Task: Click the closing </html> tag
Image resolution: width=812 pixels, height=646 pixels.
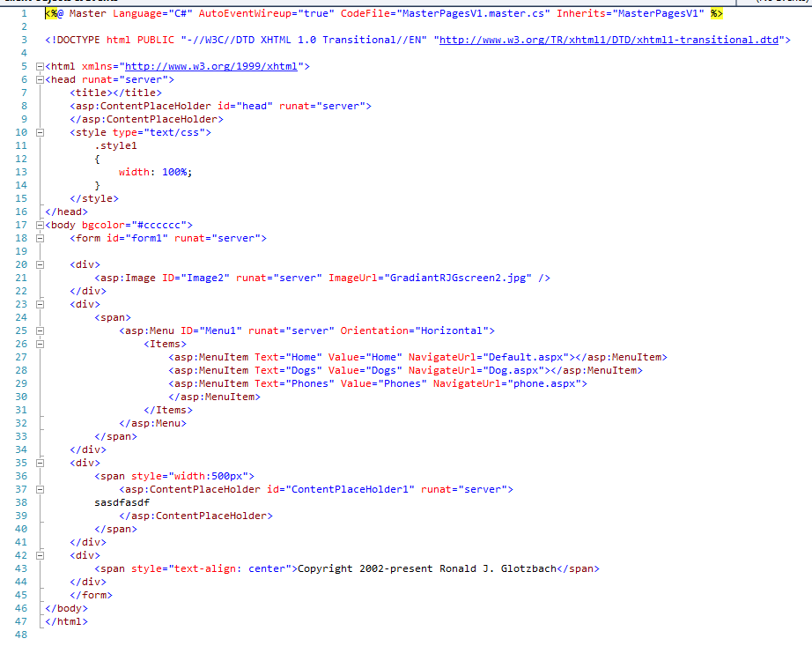Action: pos(66,621)
